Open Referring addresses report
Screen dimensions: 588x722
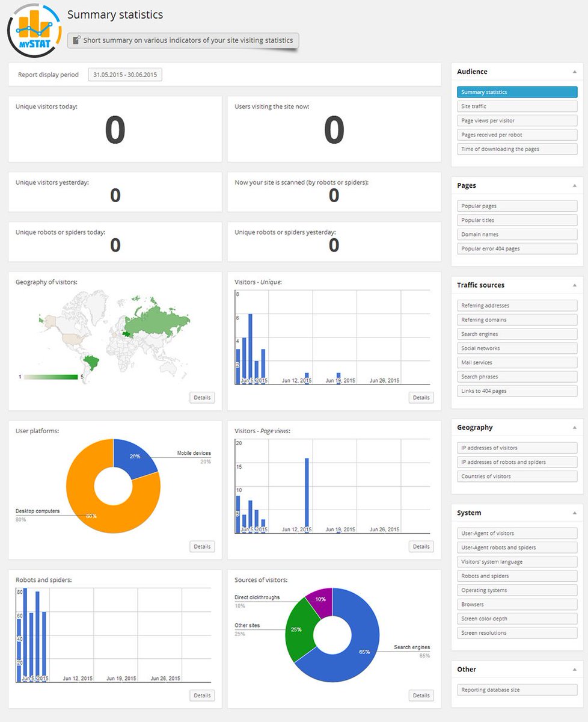click(x=517, y=306)
